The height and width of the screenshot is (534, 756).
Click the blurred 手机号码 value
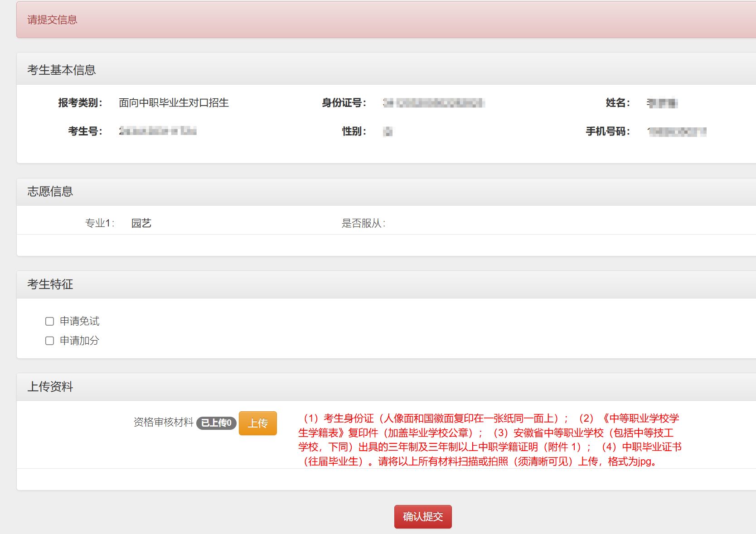point(677,132)
